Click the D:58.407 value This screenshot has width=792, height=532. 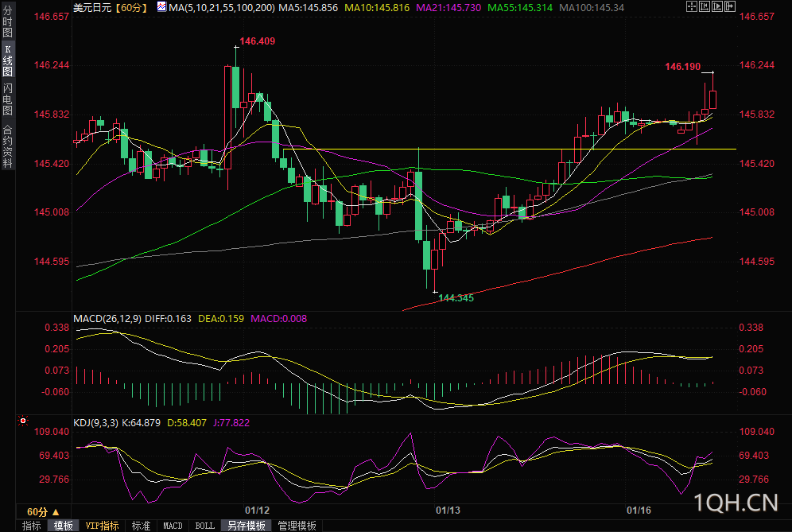[186, 423]
